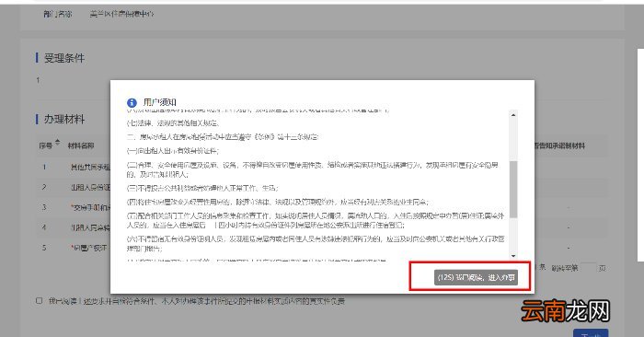Image resolution: width=644 pixels, height=337 pixels.
Task: Click the page-jump input field before 页
Action: pos(588,268)
